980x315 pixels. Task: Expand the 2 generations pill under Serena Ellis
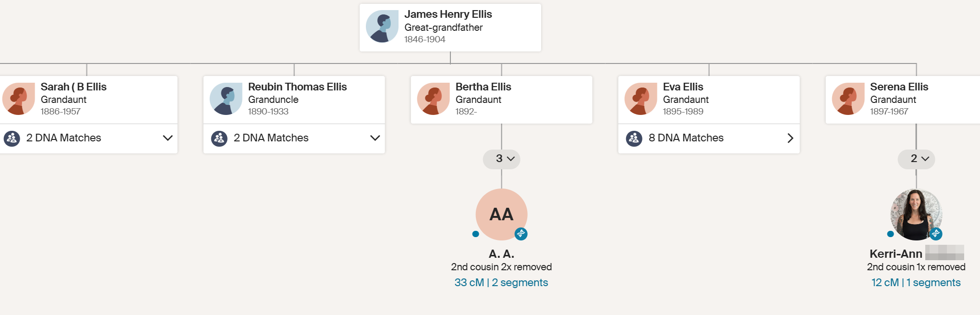click(x=916, y=159)
